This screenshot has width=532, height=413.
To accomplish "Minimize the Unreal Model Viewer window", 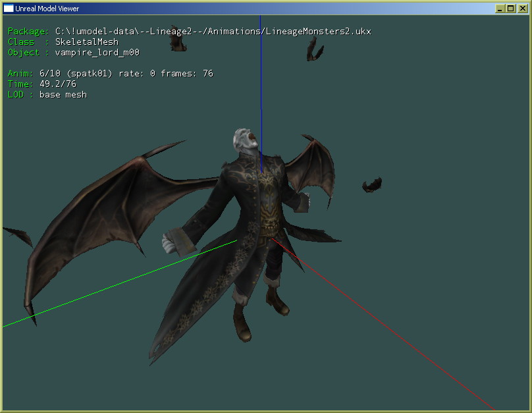I will click(500, 9).
